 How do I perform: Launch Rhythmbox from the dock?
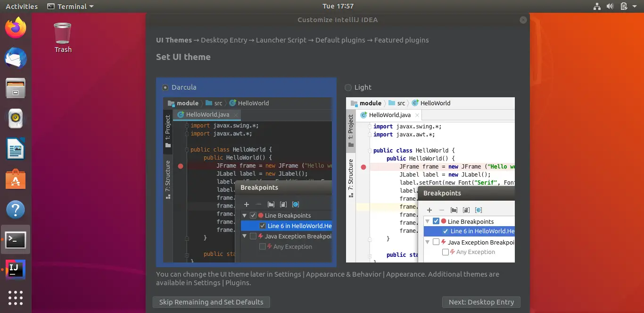[16, 119]
